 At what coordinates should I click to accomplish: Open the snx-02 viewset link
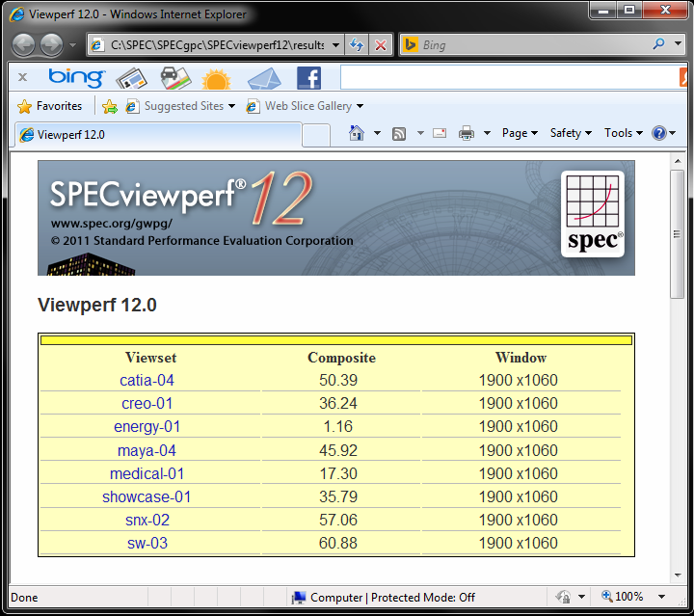tap(147, 520)
